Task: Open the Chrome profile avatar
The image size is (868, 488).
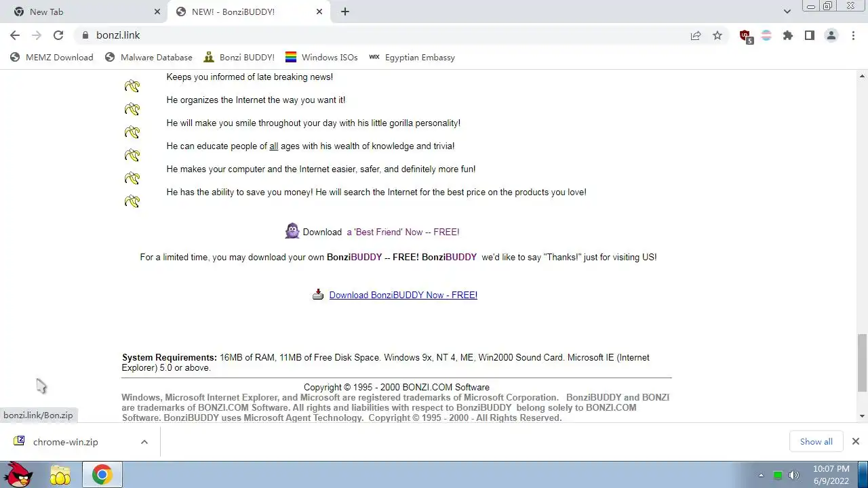Action: [831, 35]
